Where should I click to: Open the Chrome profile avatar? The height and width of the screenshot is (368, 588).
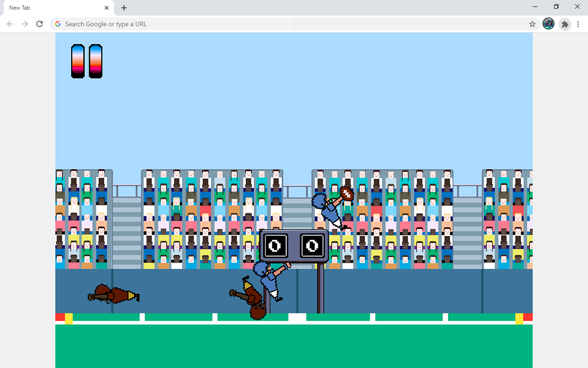(x=548, y=23)
